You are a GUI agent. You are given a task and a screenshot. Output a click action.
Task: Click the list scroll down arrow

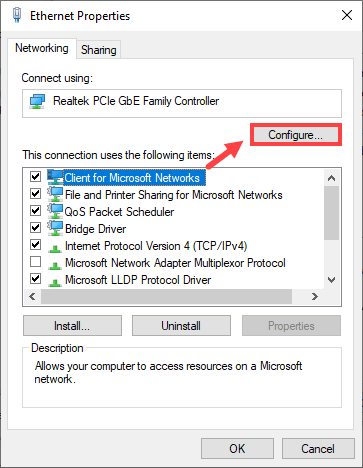pos(331,280)
